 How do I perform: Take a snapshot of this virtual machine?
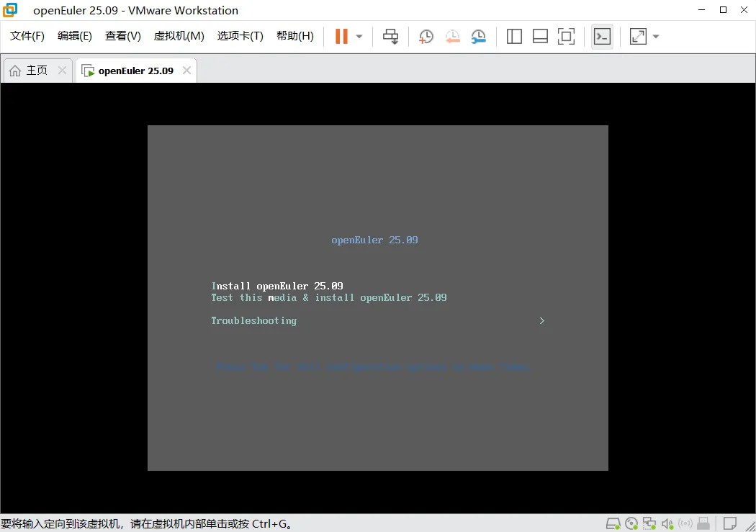coord(426,36)
